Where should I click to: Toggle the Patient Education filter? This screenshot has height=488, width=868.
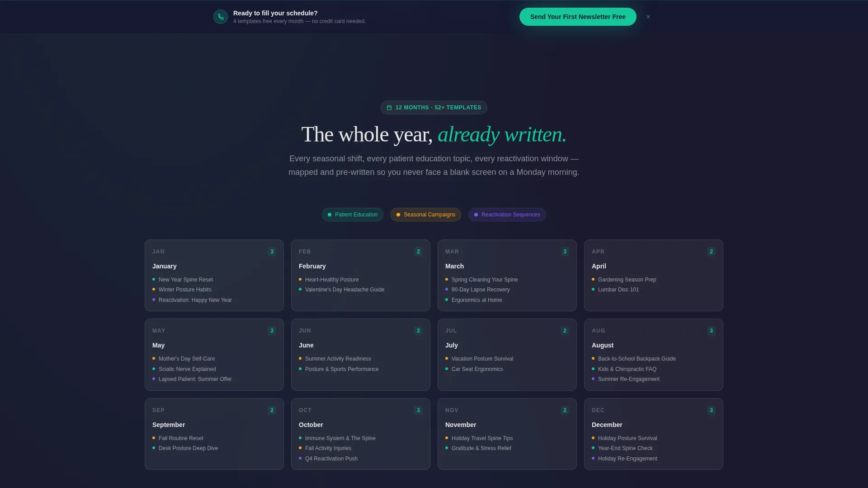click(353, 215)
